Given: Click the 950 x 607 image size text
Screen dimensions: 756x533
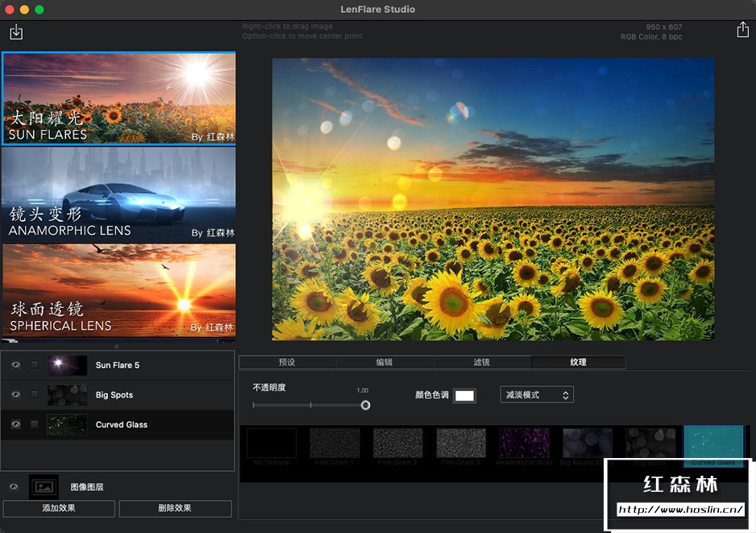Looking at the screenshot, I should tap(664, 27).
